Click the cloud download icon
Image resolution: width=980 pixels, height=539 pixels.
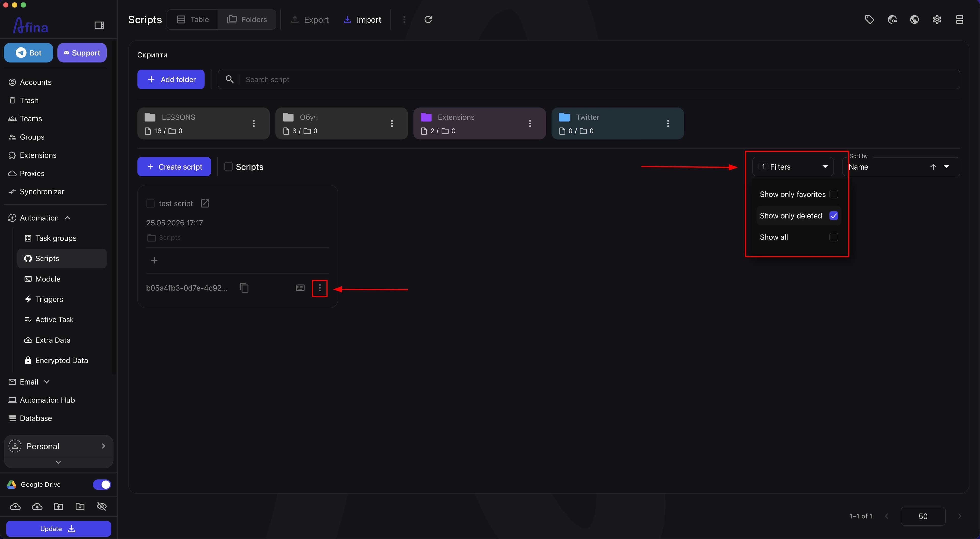(37, 506)
